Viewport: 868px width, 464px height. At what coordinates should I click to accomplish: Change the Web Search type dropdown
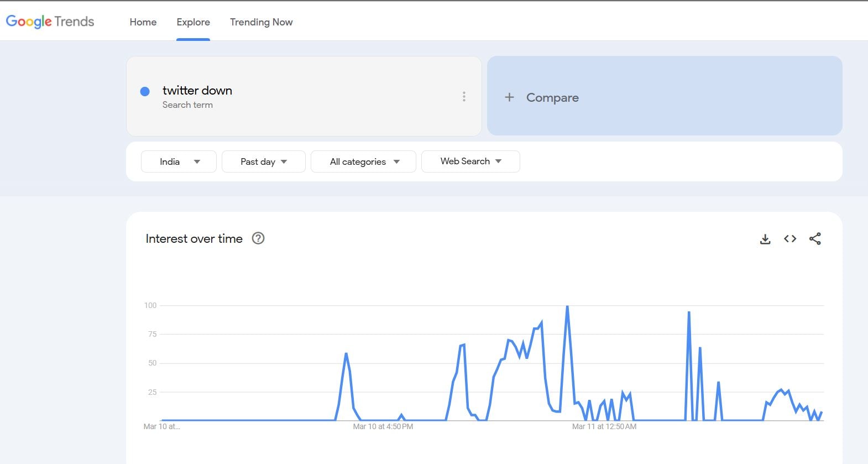click(470, 161)
